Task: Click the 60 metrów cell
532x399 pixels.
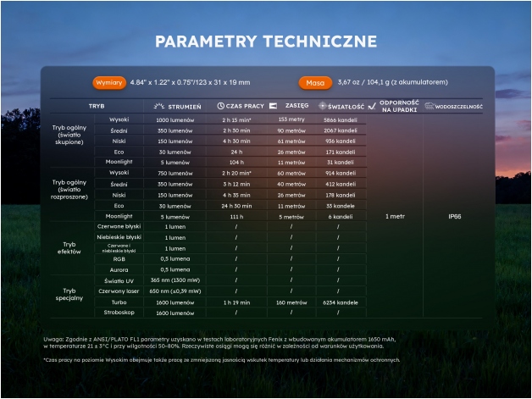Action: point(291,173)
